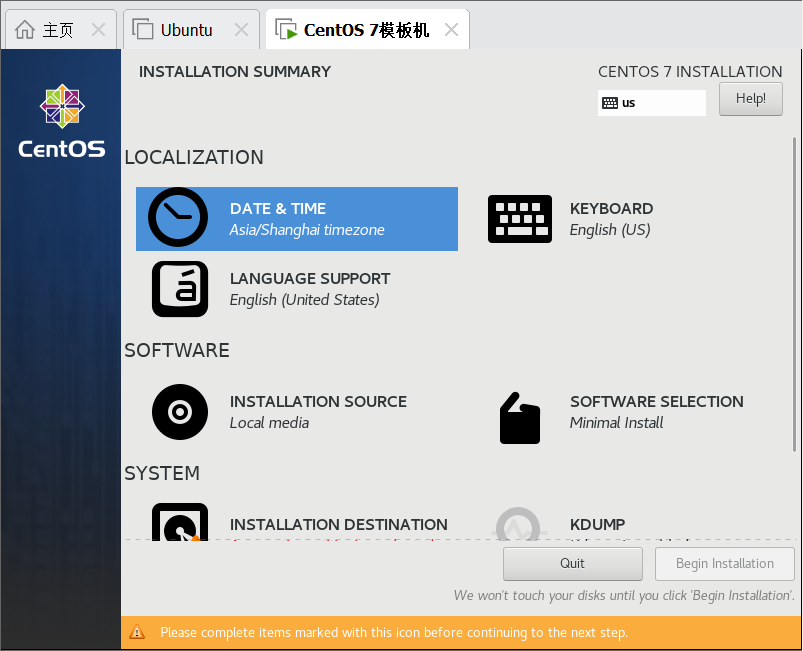
Task: Click the vertical scrollbar of summary list
Action: pos(794,295)
